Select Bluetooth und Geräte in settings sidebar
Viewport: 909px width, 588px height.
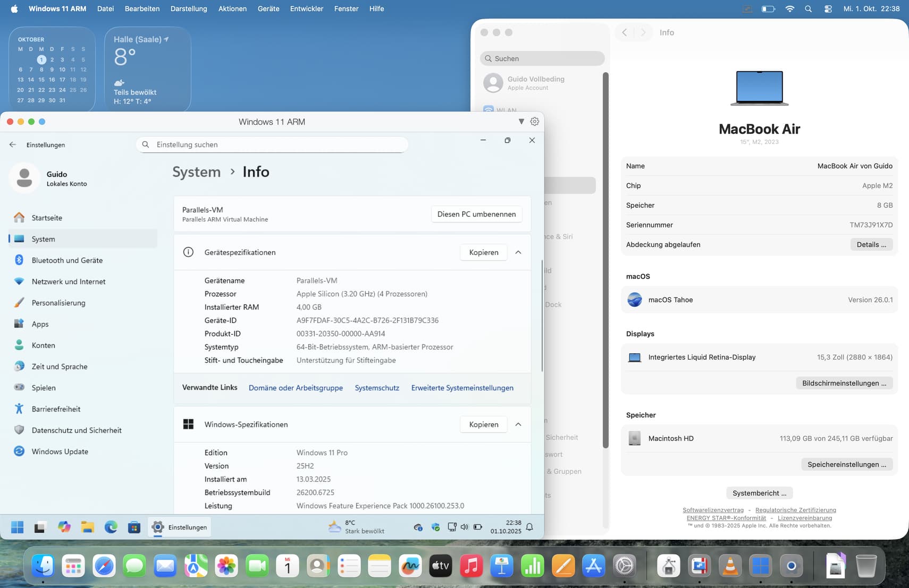pyautogui.click(x=67, y=260)
